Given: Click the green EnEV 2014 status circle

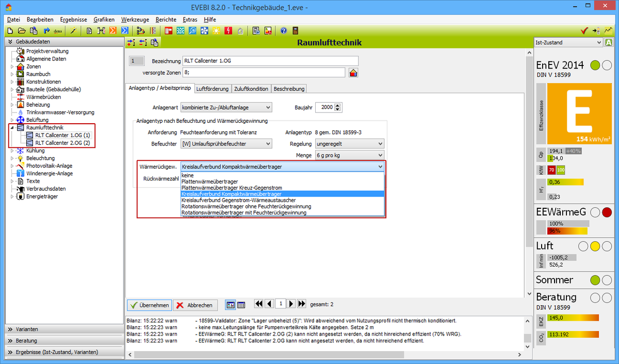Looking at the screenshot, I should [595, 65].
